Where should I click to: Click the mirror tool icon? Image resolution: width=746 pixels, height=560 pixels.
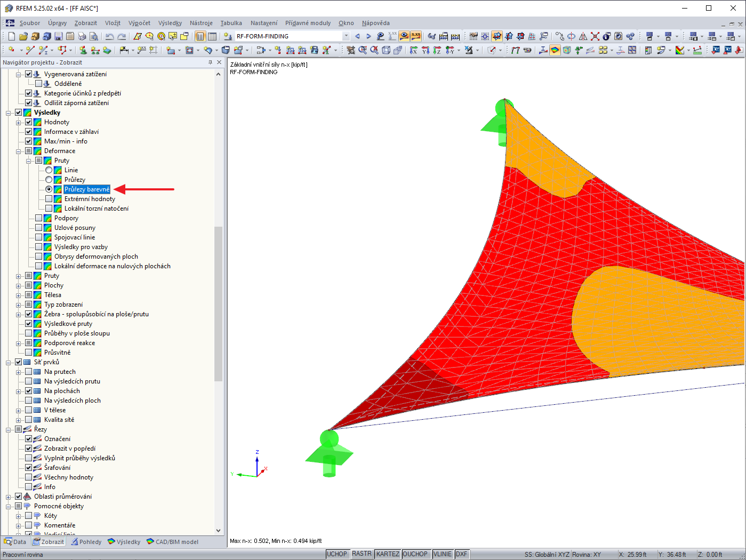(583, 36)
